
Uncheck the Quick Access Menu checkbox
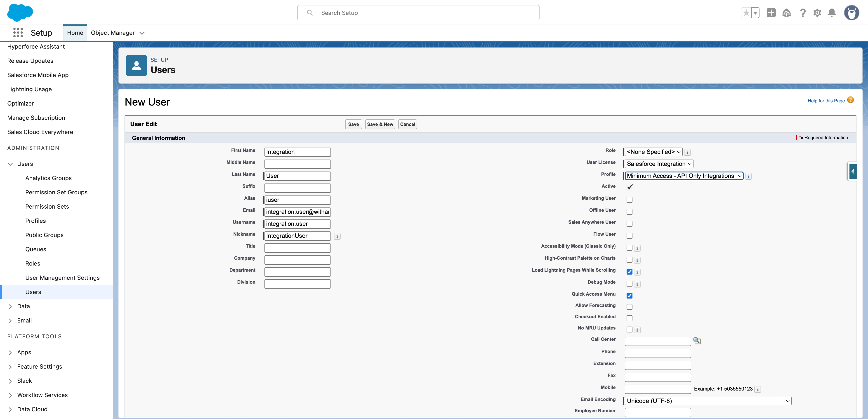point(629,295)
